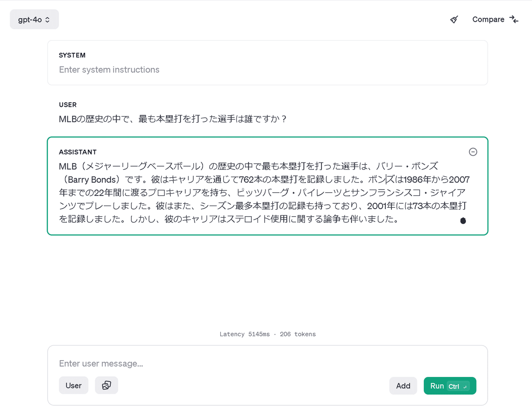Click the attach image icon button
The image size is (532, 416).
106,385
